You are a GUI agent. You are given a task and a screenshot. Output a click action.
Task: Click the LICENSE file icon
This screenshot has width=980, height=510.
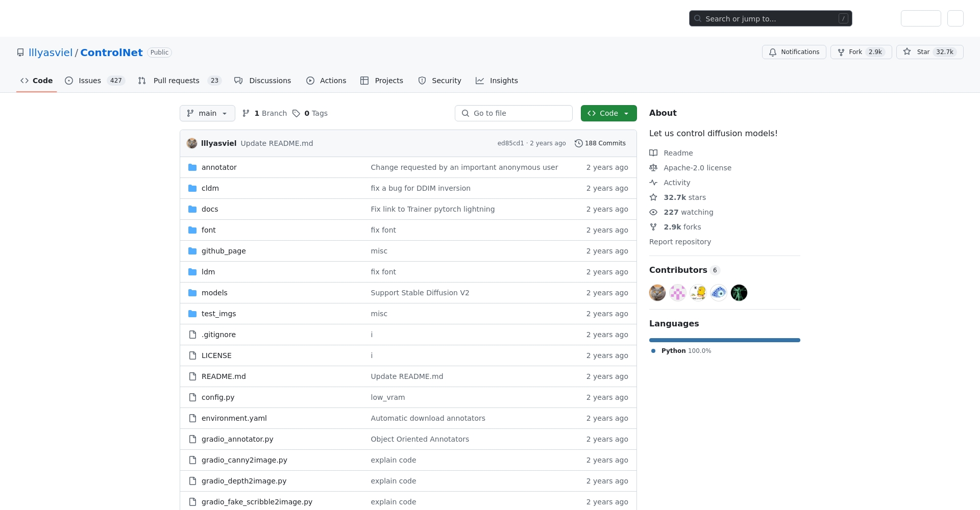click(x=192, y=355)
